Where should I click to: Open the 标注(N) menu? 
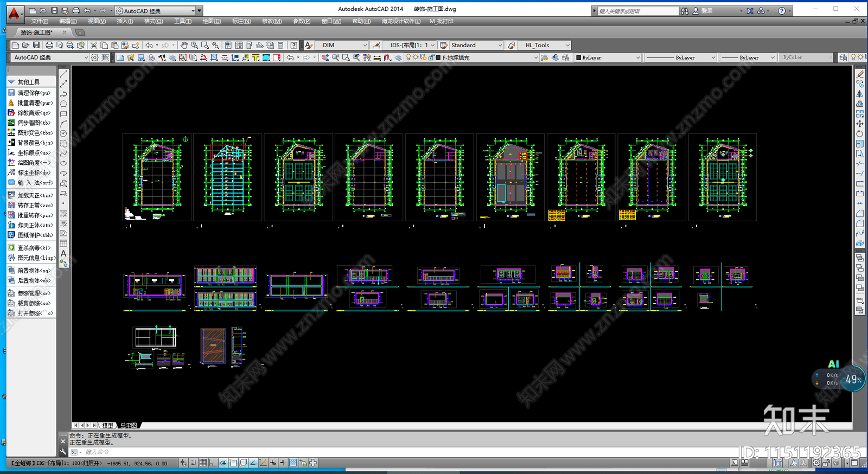point(241,21)
